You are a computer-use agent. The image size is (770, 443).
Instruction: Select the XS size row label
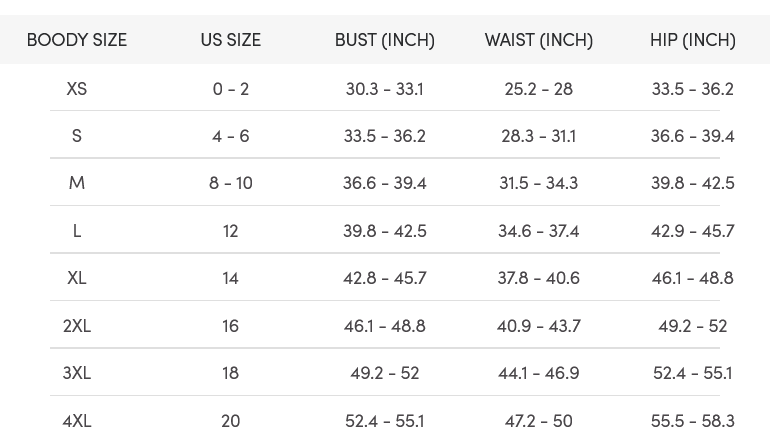(77, 89)
